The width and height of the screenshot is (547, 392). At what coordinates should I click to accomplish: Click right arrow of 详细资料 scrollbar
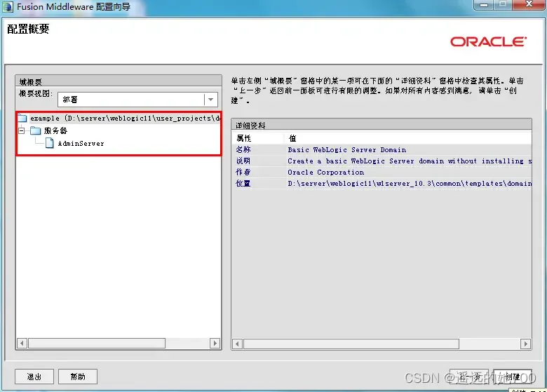[525, 344]
